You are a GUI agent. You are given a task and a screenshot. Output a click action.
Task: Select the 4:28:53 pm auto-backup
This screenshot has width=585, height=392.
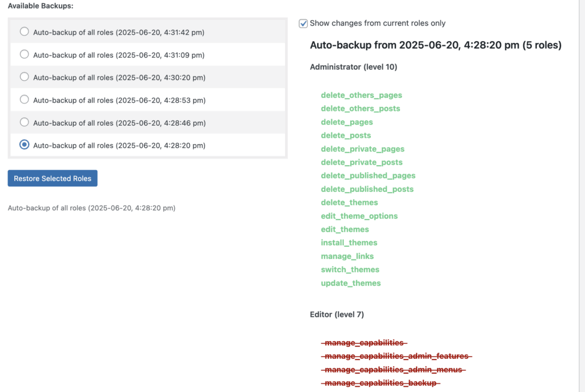pyautogui.click(x=24, y=99)
